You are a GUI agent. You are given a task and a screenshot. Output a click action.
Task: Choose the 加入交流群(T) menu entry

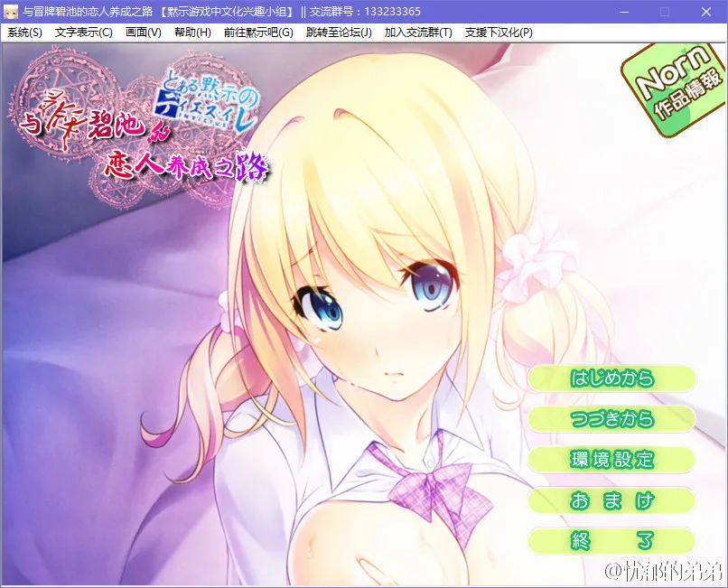(418, 33)
